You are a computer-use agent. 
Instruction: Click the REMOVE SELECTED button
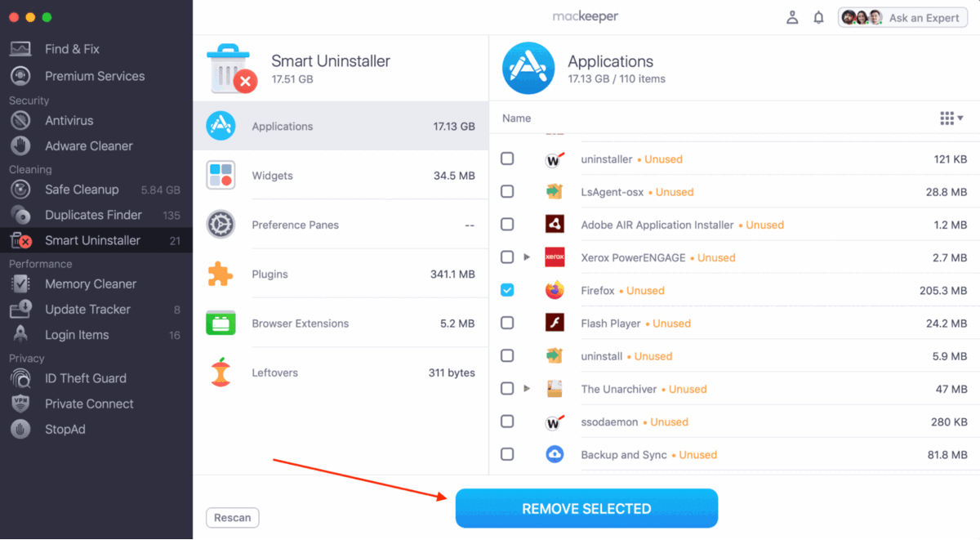(x=586, y=508)
